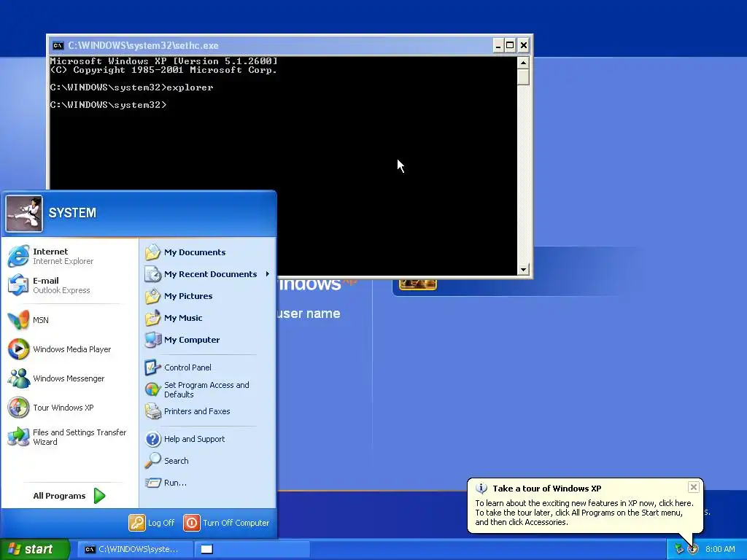This screenshot has height=560, width=747.
Task: Click the SYSTEM user name text
Action: (72, 213)
